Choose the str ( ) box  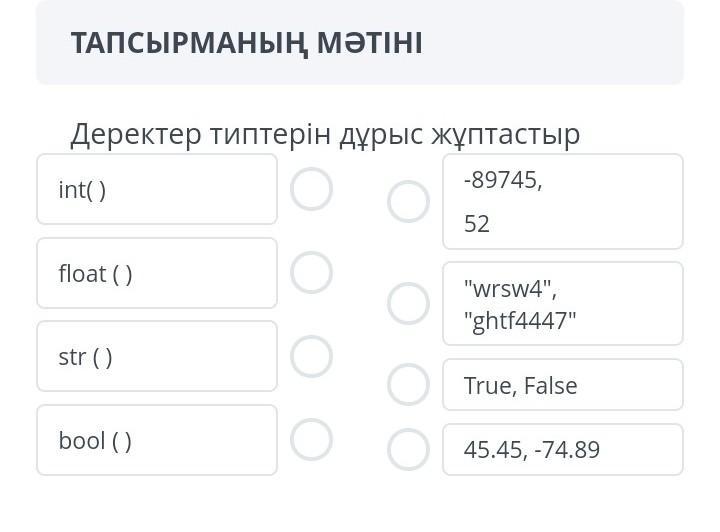157,356
